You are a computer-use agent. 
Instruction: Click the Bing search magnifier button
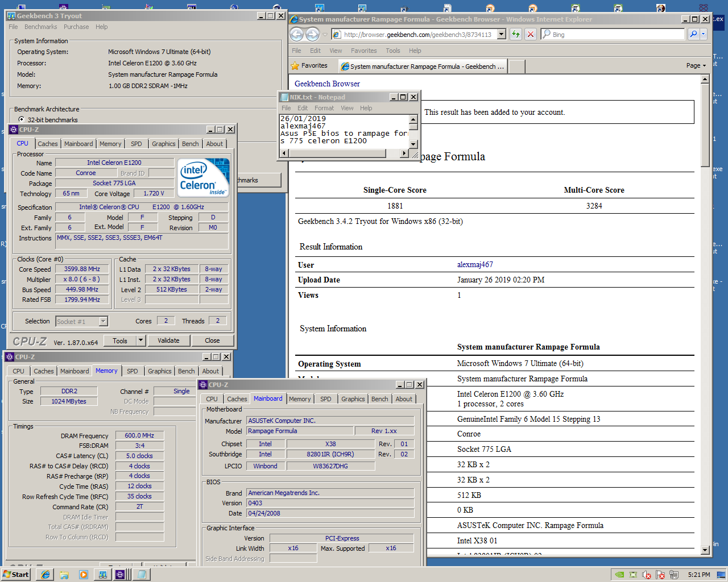(x=693, y=35)
